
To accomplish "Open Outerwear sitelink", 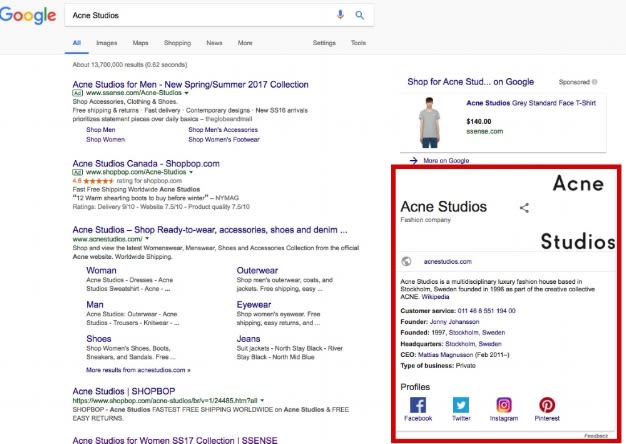I will pyautogui.click(x=257, y=270).
